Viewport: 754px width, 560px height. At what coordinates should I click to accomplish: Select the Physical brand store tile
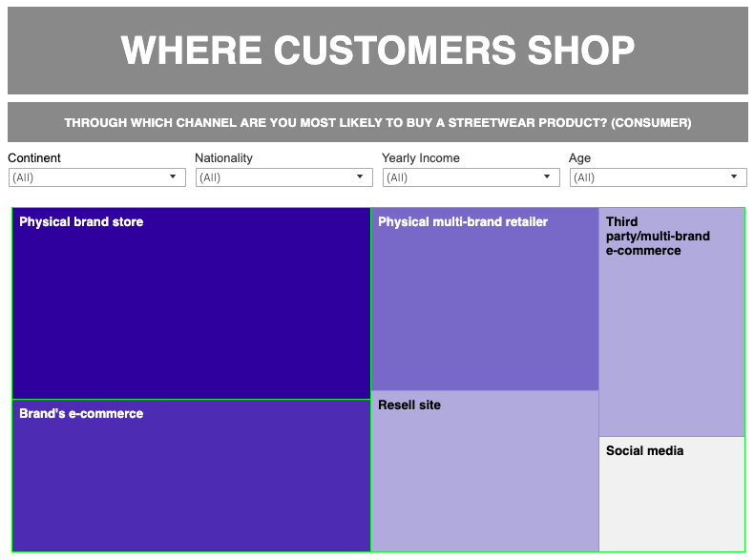[191, 303]
